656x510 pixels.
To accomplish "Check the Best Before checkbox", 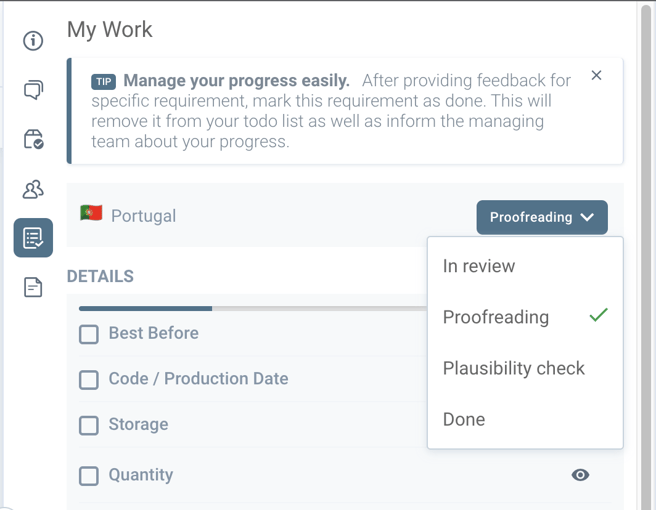I will coord(89,334).
